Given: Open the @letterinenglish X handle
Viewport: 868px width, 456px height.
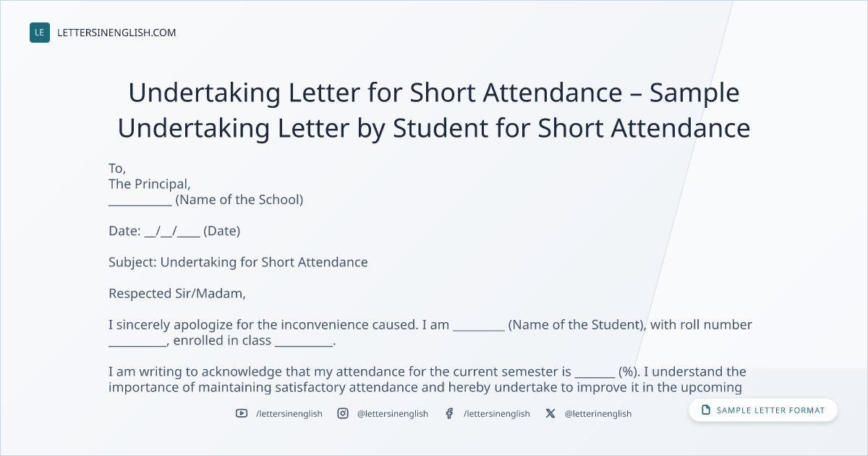Looking at the screenshot, I should tap(598, 413).
